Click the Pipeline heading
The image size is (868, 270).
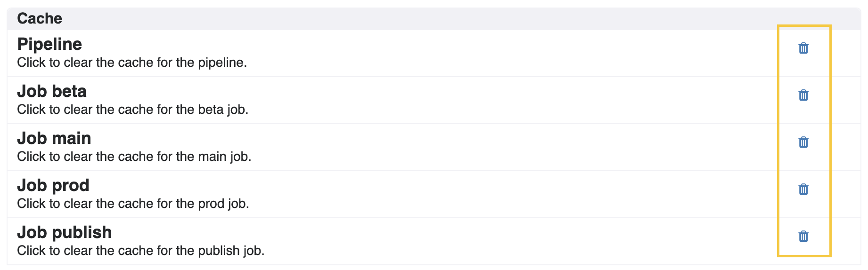49,44
